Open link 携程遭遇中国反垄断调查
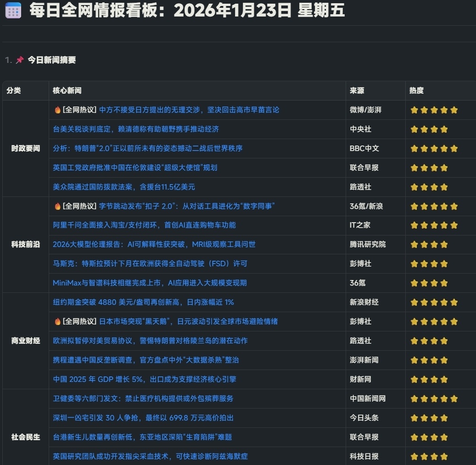The image size is (476, 465). tap(146, 360)
